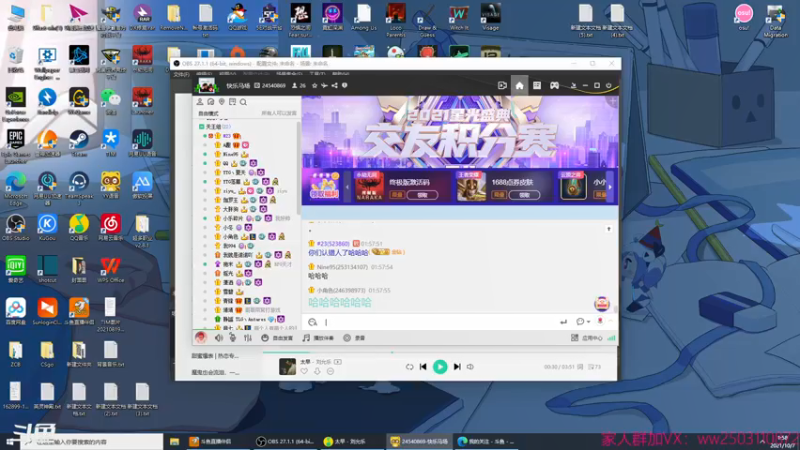The image size is (800, 450).
Task: Collapse the 天王场 channel group
Action: 202,127
